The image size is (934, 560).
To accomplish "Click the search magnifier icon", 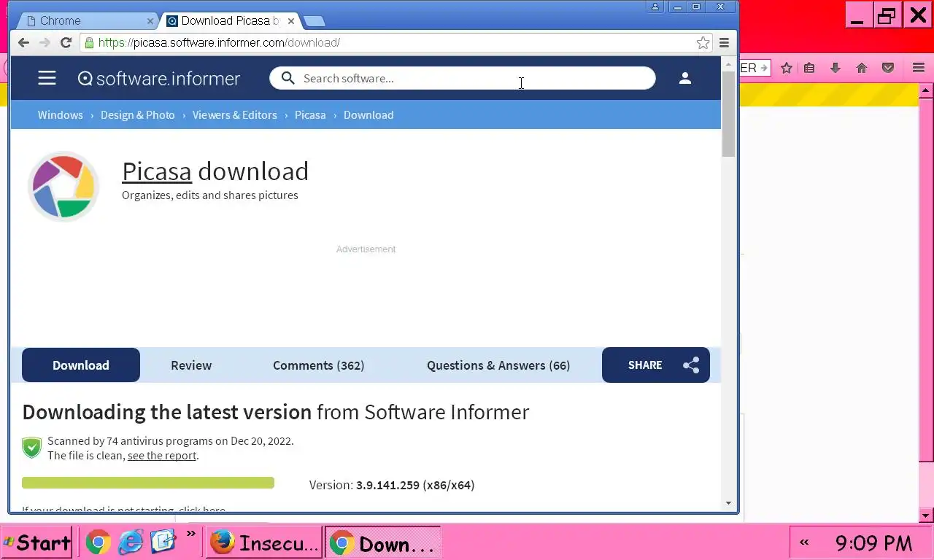I will click(287, 78).
